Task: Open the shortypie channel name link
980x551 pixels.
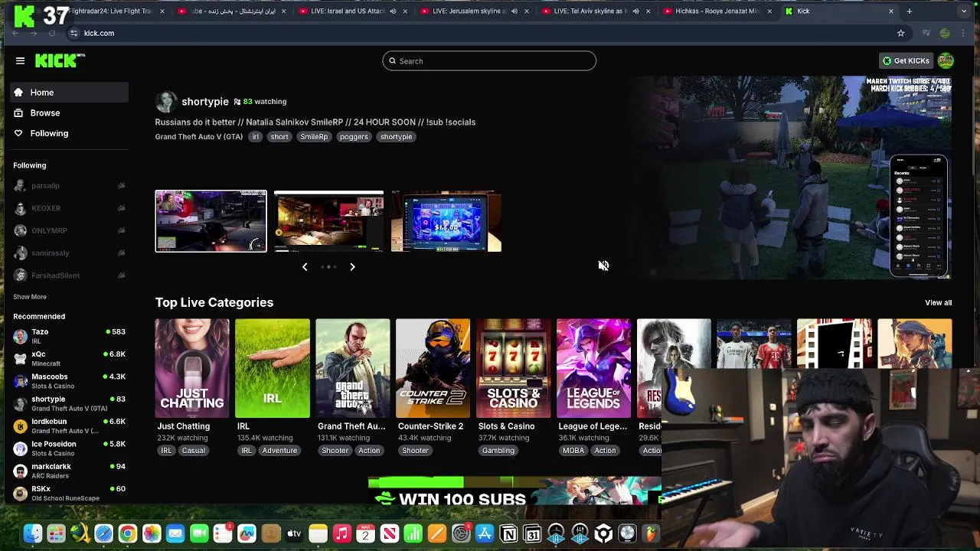Action: click(x=205, y=102)
